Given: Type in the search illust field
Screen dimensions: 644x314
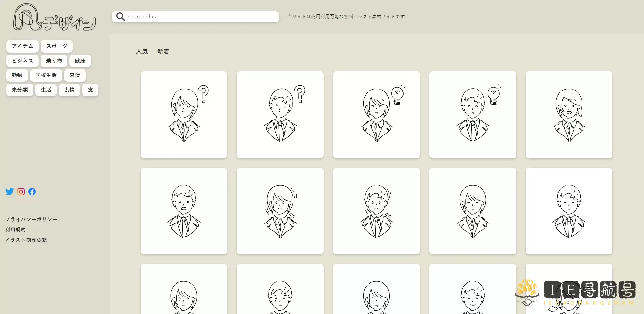Looking at the screenshot, I should (201, 17).
